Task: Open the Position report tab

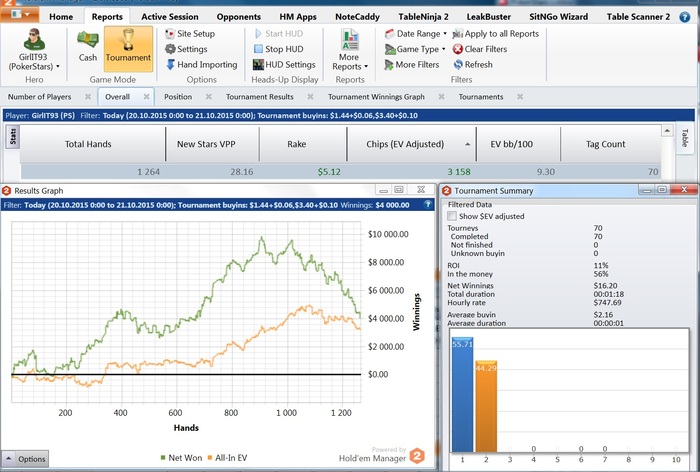Action: 178,97
